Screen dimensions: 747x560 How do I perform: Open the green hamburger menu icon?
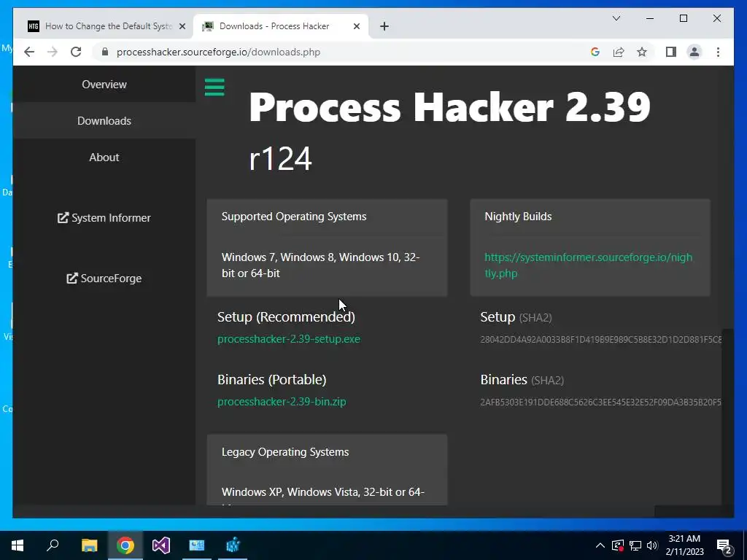[x=214, y=87]
